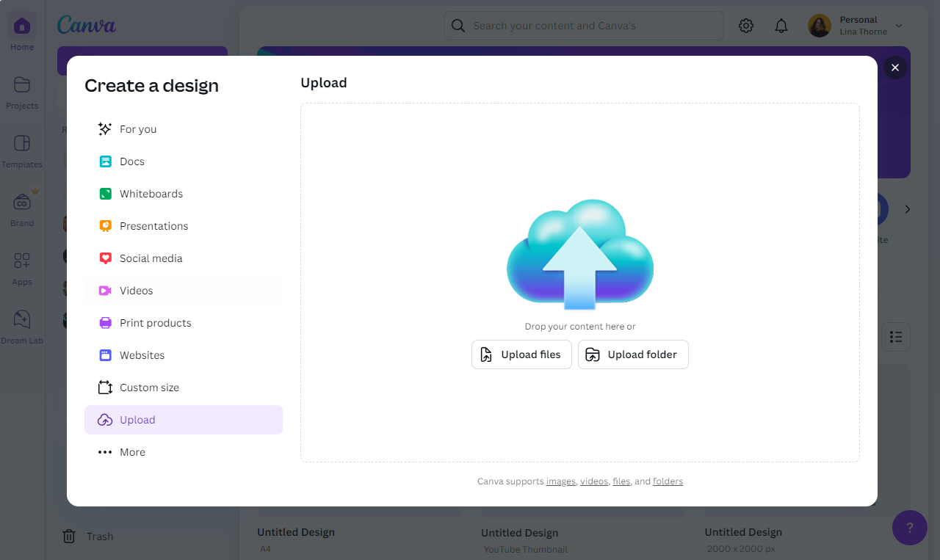Open Lina Thorne account avatar
The image size is (940, 560).
coord(820,26)
